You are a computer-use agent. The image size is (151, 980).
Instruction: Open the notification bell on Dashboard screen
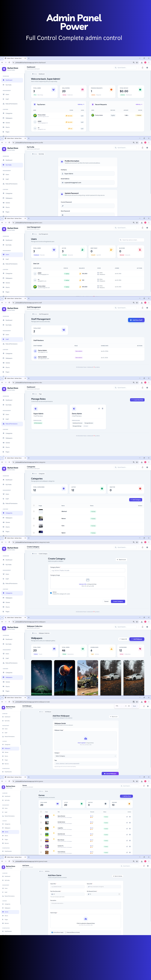click(x=143, y=68)
